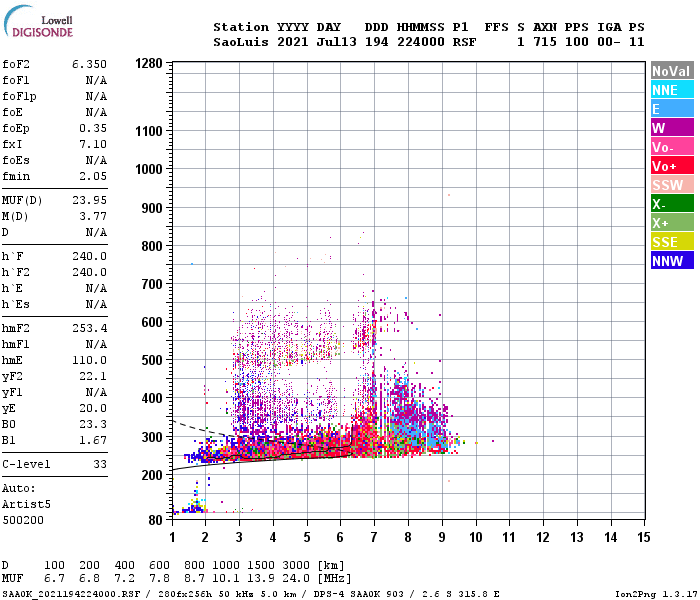This screenshot has width=700, height=600.
Task: Select the SSE yellow legend swatch
Action: [672, 242]
